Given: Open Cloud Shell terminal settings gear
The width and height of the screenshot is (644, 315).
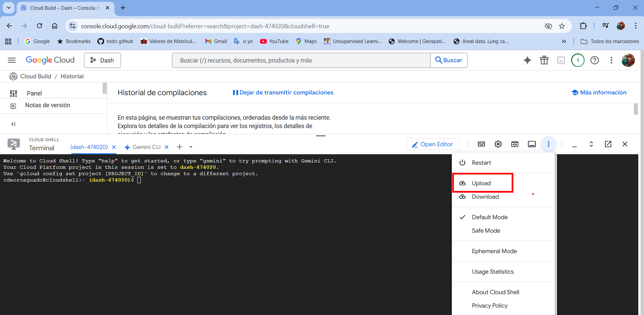Looking at the screenshot, I should click(498, 144).
